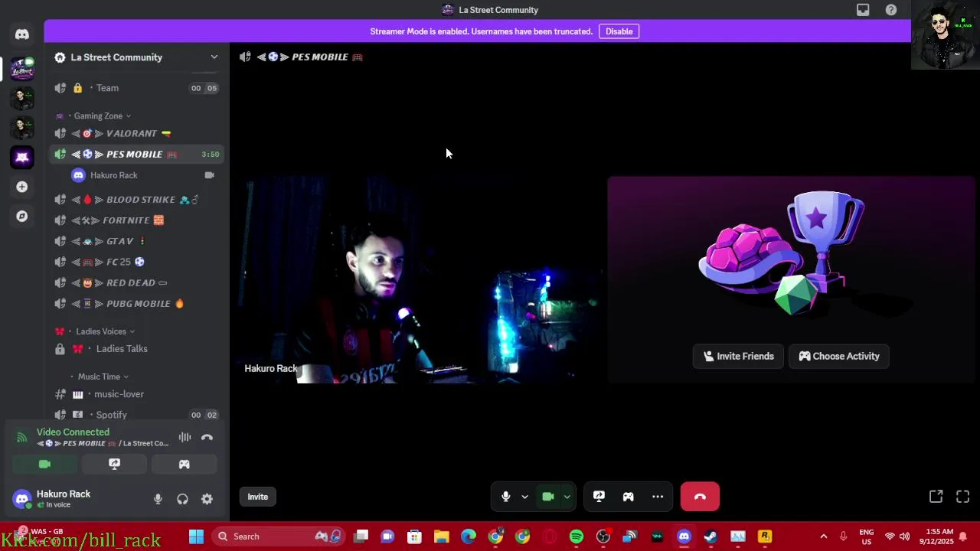The image size is (980, 551).
Task: Open the Windows Start menu
Action: click(196, 536)
